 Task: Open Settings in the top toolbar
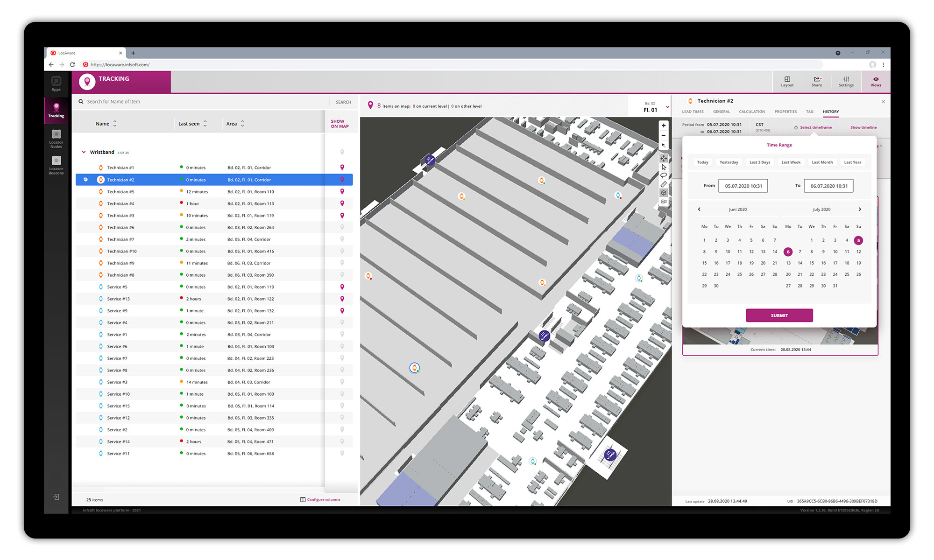click(x=846, y=82)
